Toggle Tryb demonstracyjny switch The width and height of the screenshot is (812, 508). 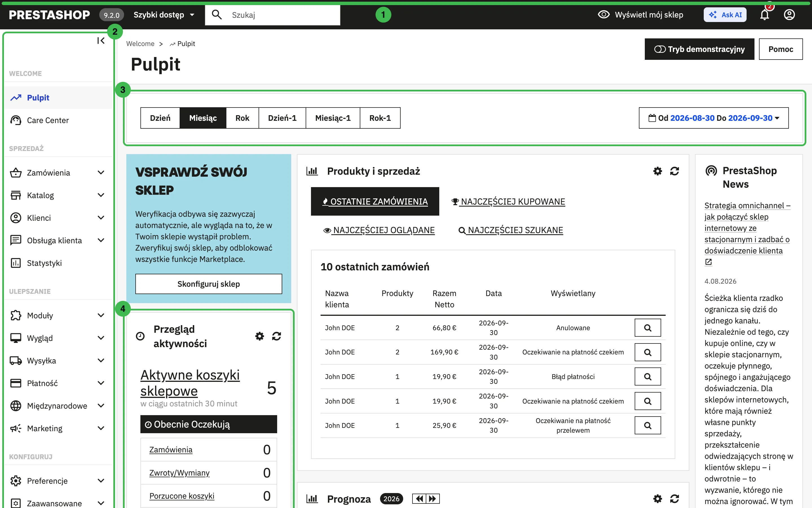click(x=699, y=49)
